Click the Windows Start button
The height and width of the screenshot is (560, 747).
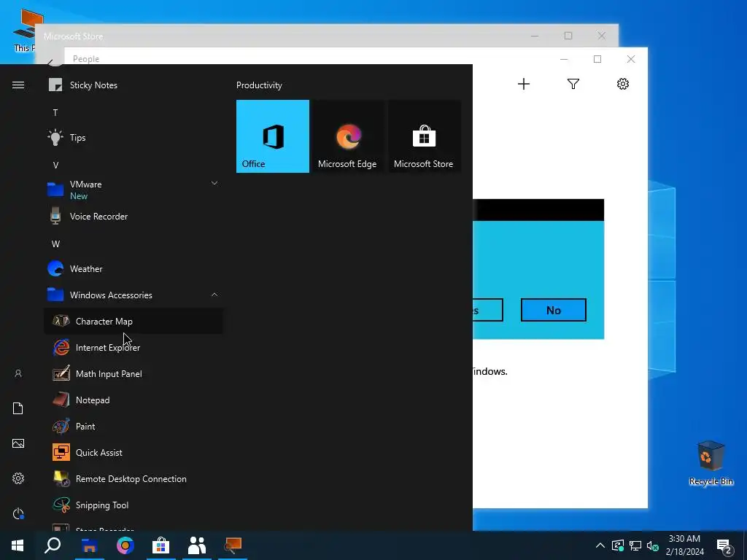(18, 545)
